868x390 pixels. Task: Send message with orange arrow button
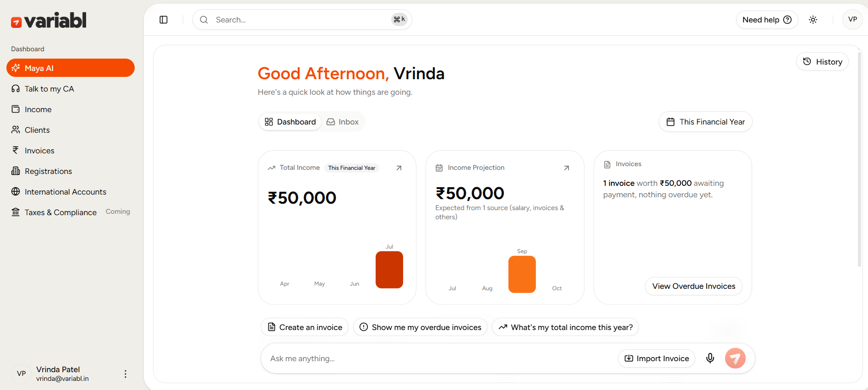735,358
